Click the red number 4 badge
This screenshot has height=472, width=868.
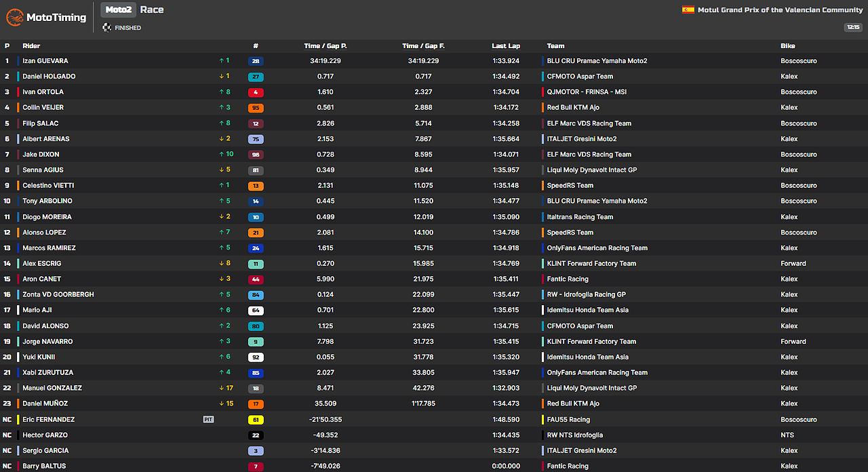click(x=256, y=92)
